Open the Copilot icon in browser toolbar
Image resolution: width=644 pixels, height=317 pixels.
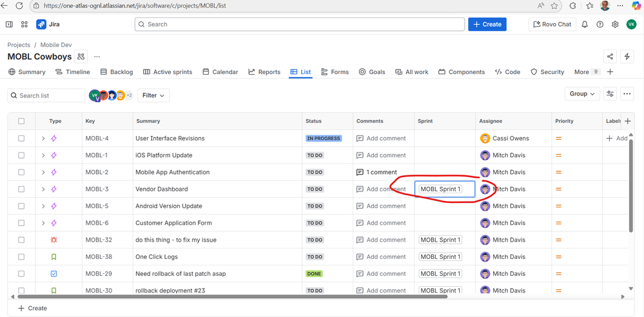(636, 6)
